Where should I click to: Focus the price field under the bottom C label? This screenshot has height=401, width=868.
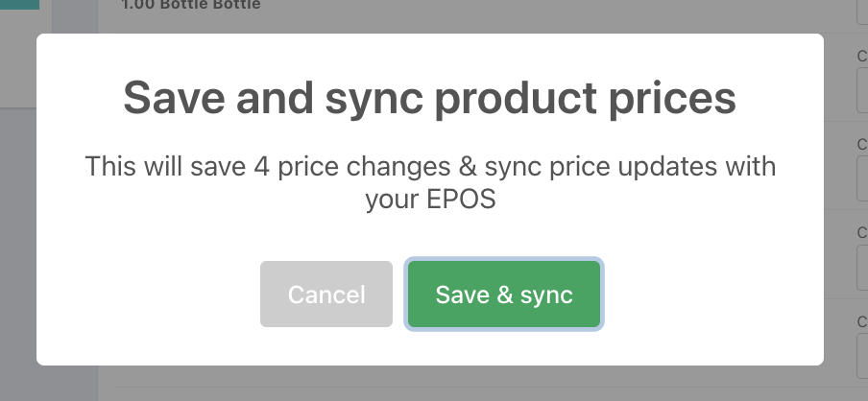pyautogui.click(x=862, y=356)
